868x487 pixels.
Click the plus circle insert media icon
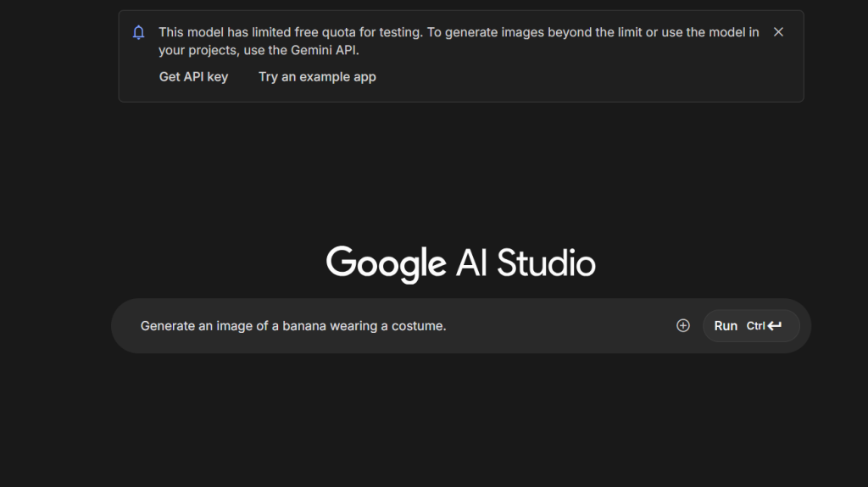[x=683, y=326]
